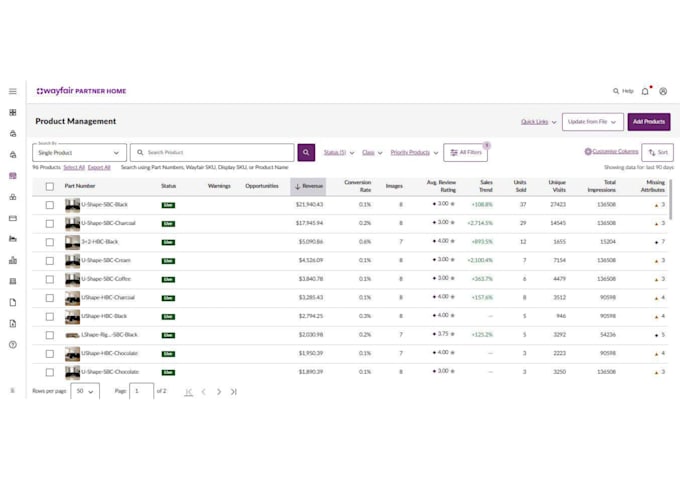
Task: Focus the Search Product input field
Action: 212,153
